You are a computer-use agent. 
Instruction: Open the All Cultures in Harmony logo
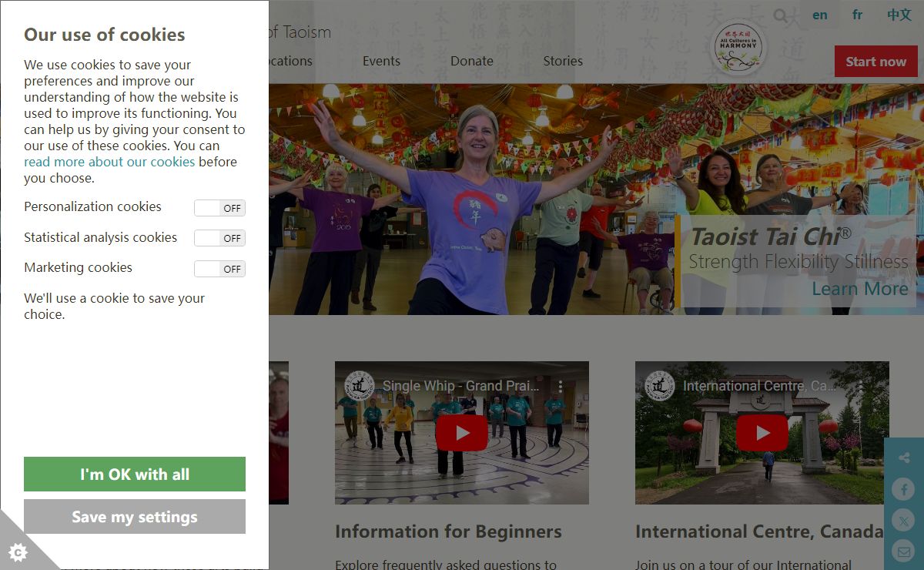[x=738, y=48]
